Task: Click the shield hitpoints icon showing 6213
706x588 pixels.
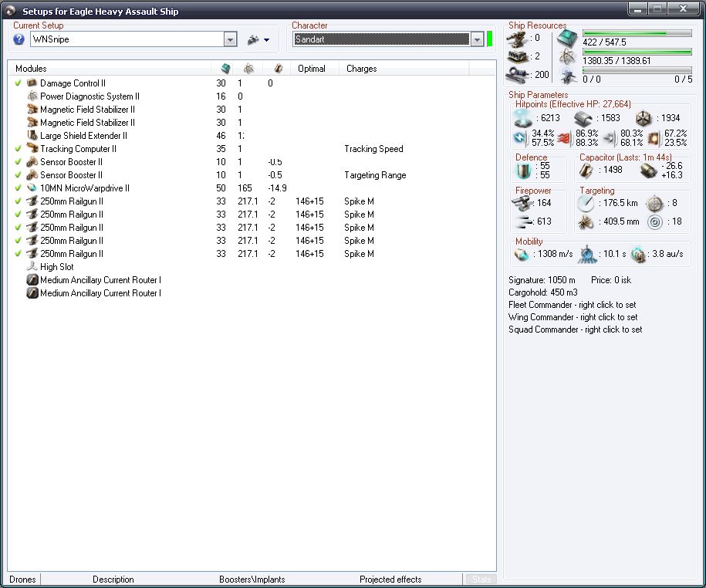Action: pos(522,119)
